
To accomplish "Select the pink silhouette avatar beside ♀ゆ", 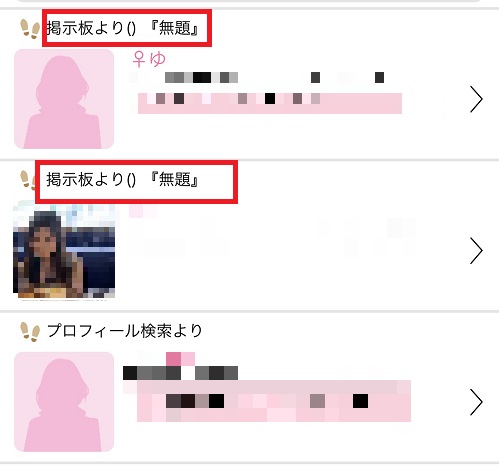I will (64, 99).
